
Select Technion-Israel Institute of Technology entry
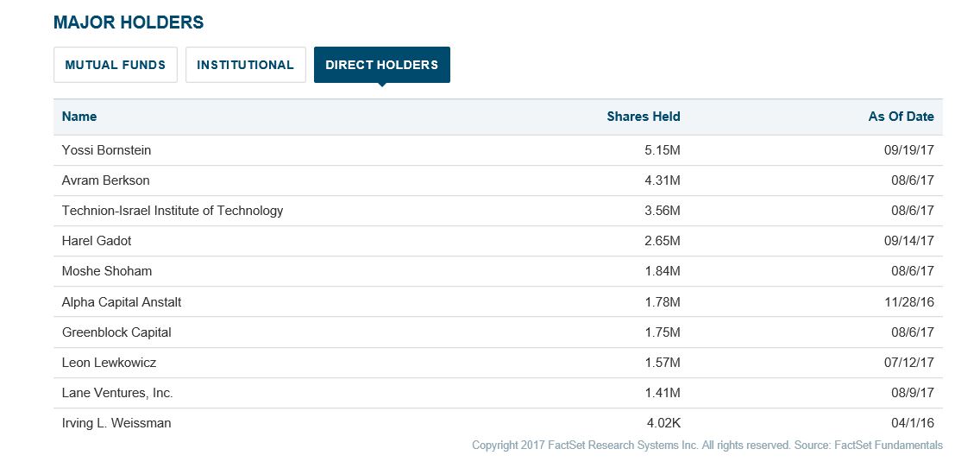[x=173, y=211]
